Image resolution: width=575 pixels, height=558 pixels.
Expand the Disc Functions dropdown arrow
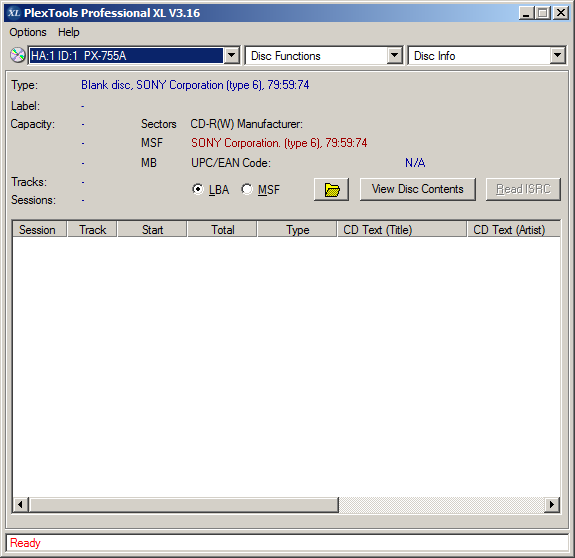395,56
